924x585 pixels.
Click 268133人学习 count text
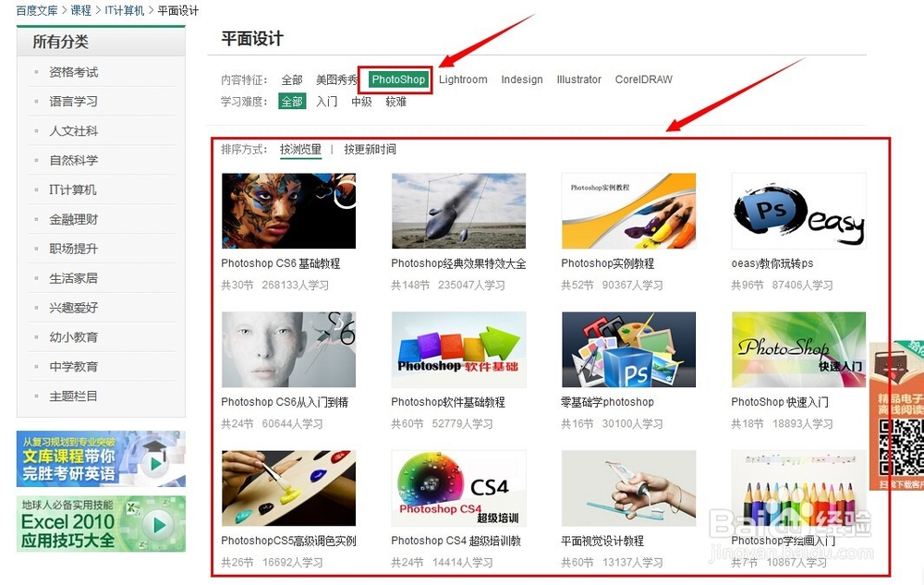coord(296,286)
